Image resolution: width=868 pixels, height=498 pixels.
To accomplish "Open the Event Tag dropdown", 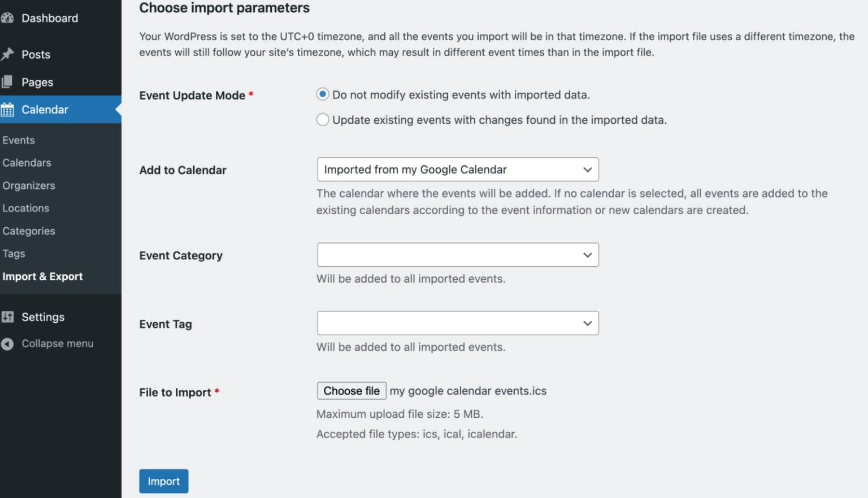I will point(458,323).
